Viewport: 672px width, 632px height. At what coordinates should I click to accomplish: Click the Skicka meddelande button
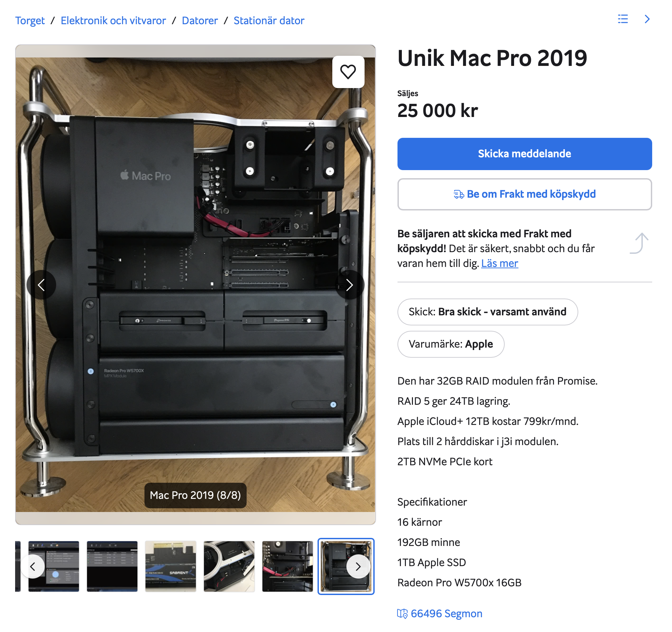524,154
